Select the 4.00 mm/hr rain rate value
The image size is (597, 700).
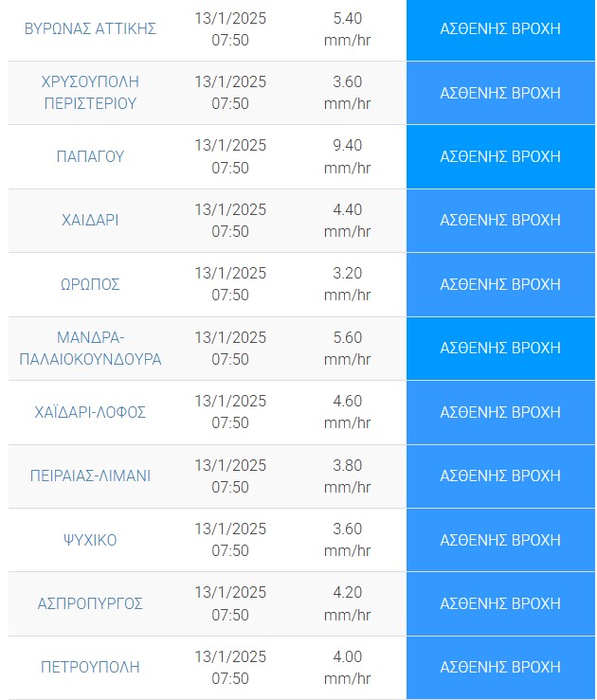(347, 667)
